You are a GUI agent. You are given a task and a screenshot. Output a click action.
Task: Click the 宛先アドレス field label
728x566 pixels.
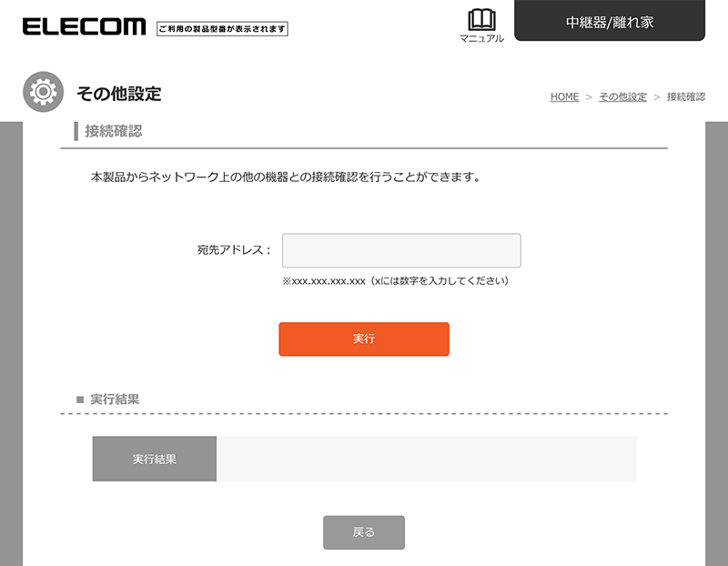point(234,250)
